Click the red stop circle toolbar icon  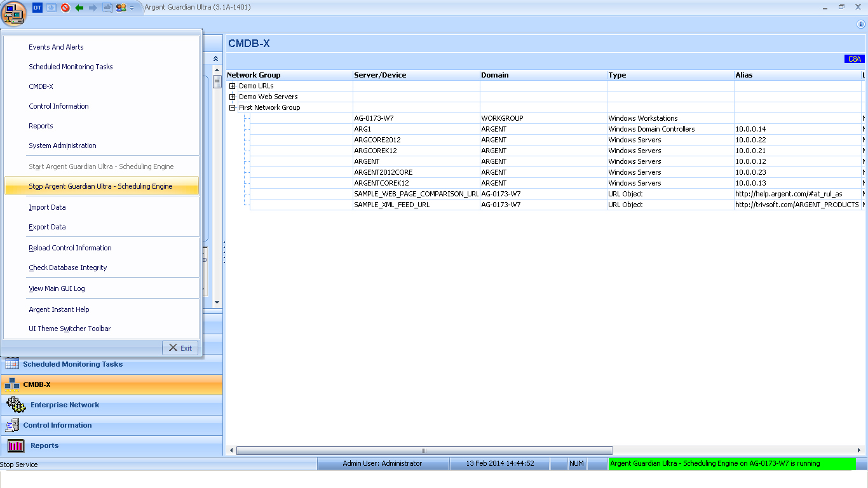tap(65, 8)
